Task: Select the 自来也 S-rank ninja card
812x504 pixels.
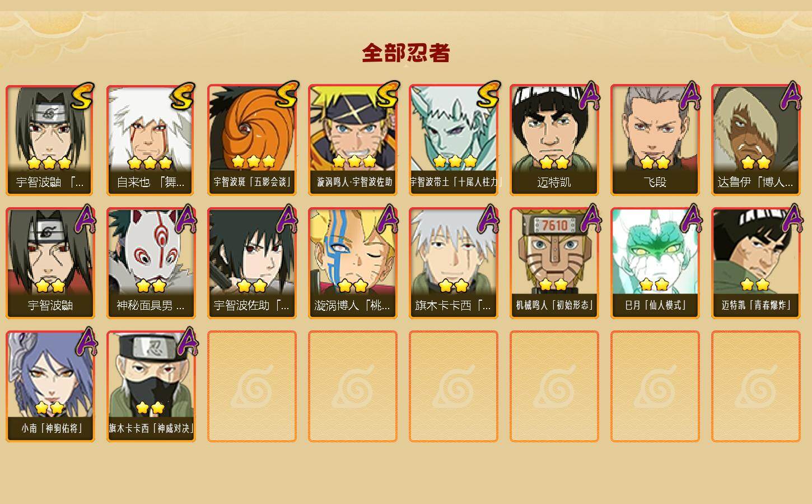Action: 151,140
